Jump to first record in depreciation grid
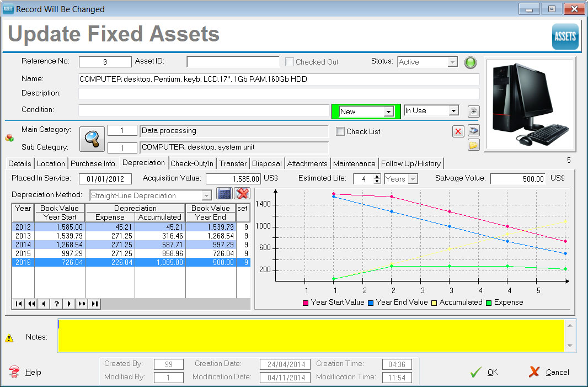 tap(19, 304)
